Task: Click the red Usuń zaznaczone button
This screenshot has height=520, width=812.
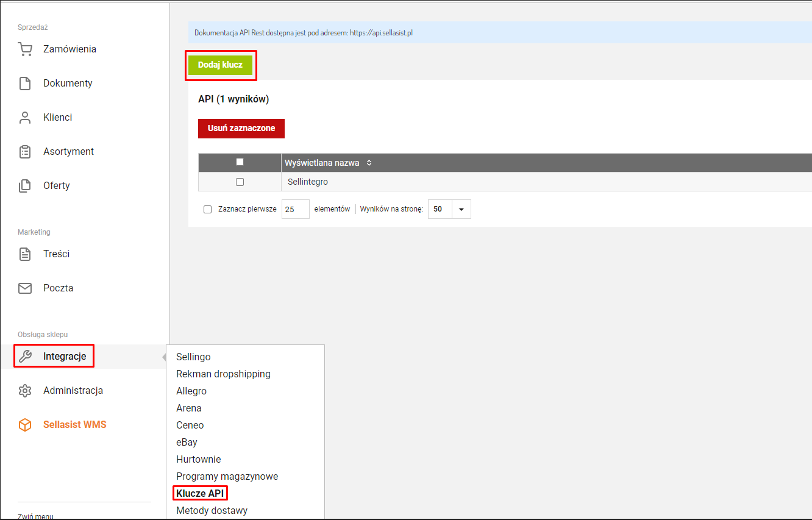Action: (241, 128)
